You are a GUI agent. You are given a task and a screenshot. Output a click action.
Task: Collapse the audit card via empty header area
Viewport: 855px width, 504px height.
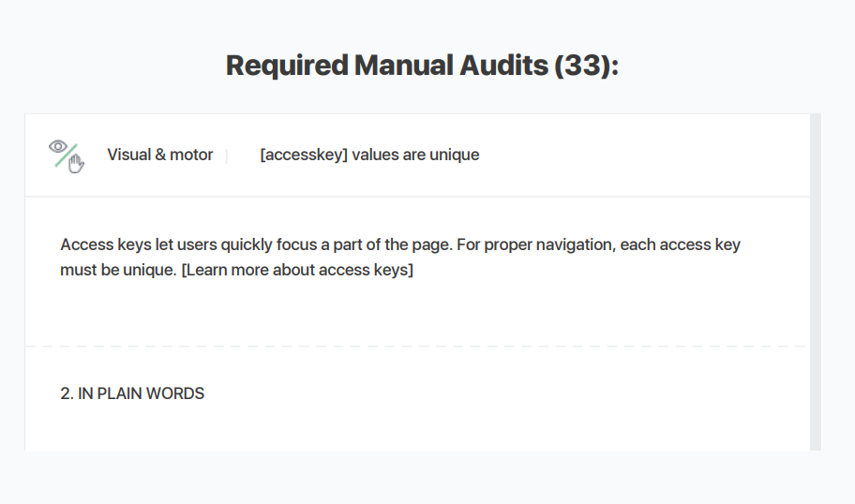coord(643,155)
